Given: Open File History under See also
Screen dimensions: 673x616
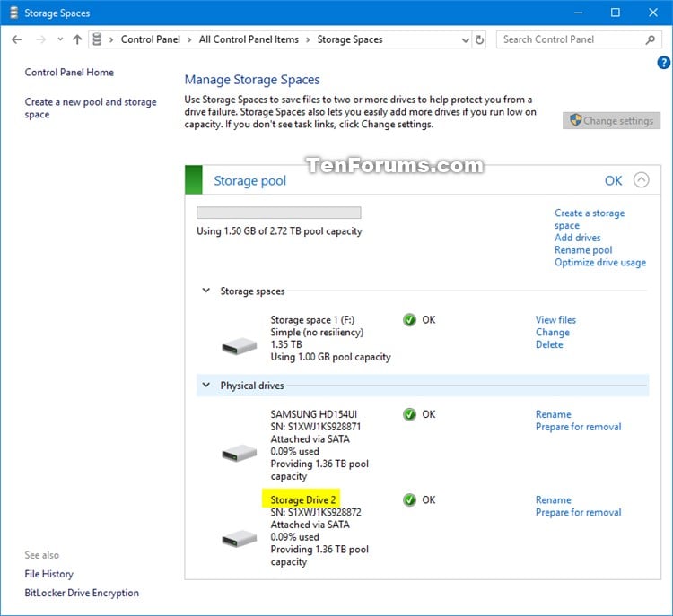Looking at the screenshot, I should [49, 574].
